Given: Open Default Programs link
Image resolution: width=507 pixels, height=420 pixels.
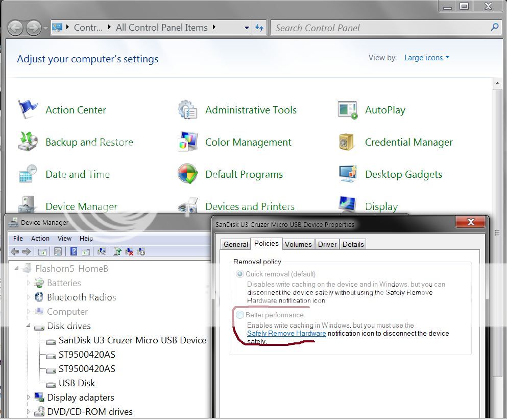Looking at the screenshot, I should 244,174.
